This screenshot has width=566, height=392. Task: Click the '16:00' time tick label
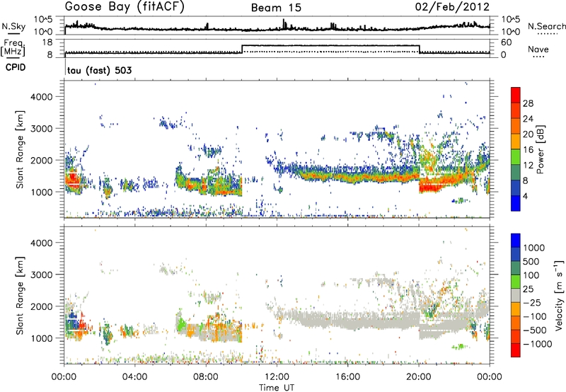[x=347, y=377]
